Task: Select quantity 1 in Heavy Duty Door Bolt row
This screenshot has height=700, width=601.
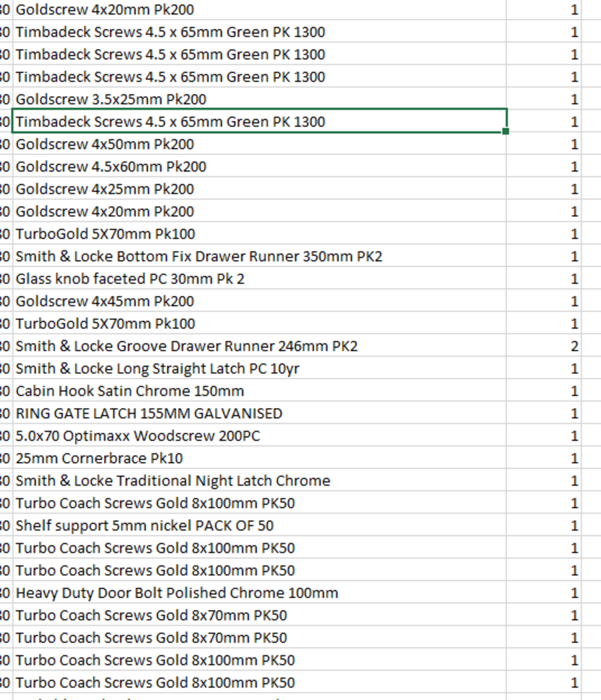Action: pyautogui.click(x=544, y=593)
